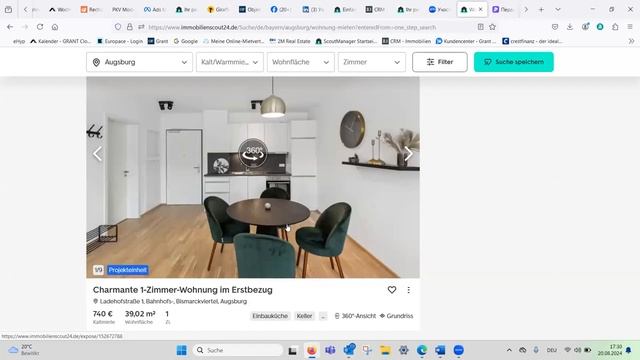Open the Grundriss floor plan link
This screenshot has height=360, width=640.
[x=396, y=316]
